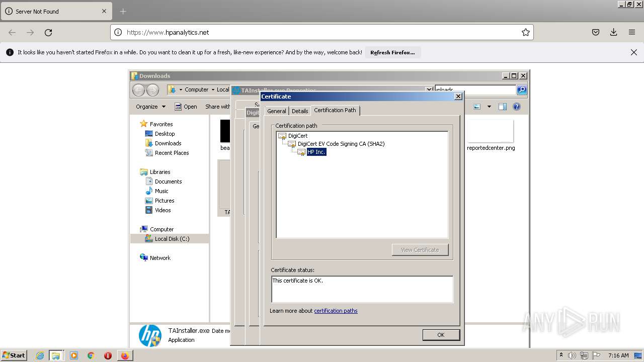
Task: Open Desktop in navigation pane
Action: 165,134
